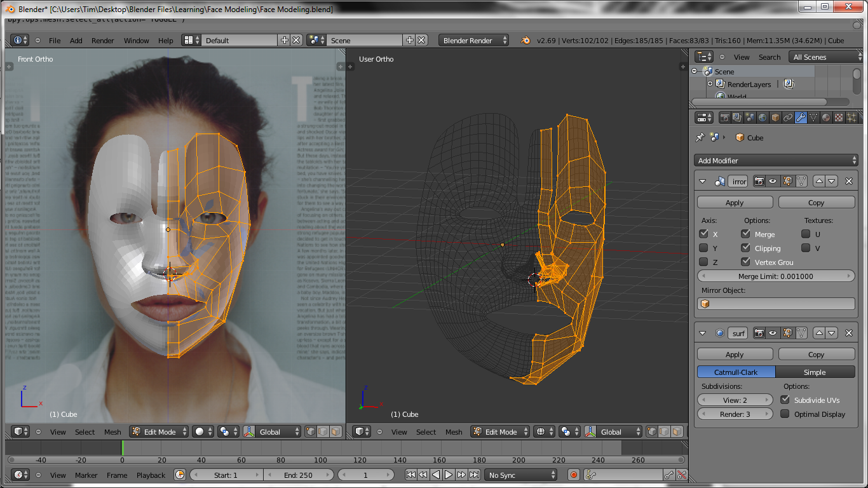Image resolution: width=868 pixels, height=488 pixels.
Task: Disable the Merge option on Mirror modifier
Action: (x=745, y=234)
